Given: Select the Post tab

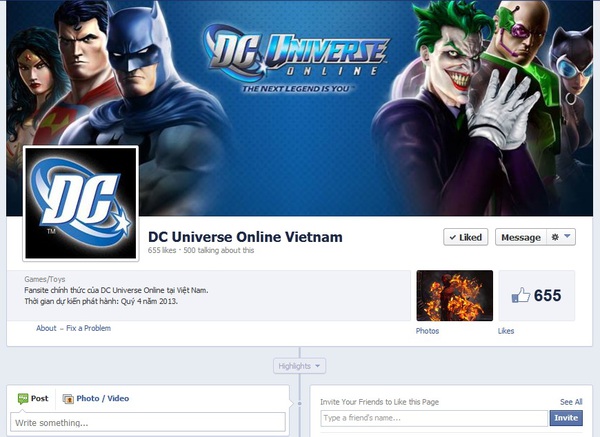Looking at the screenshot, I should click(x=33, y=399).
